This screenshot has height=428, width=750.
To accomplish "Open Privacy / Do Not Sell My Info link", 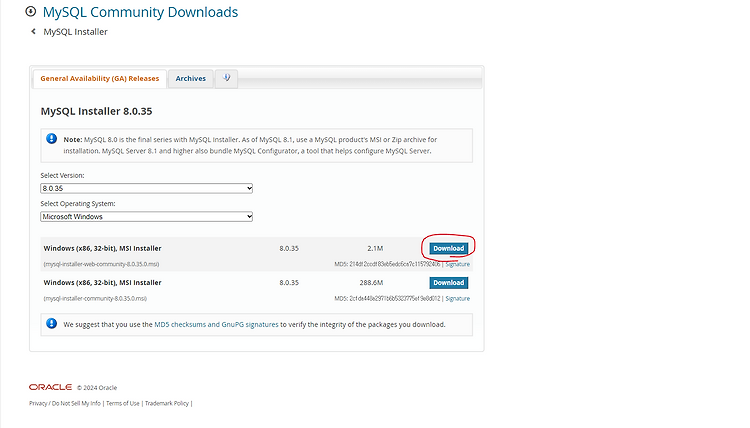I will (65, 403).
